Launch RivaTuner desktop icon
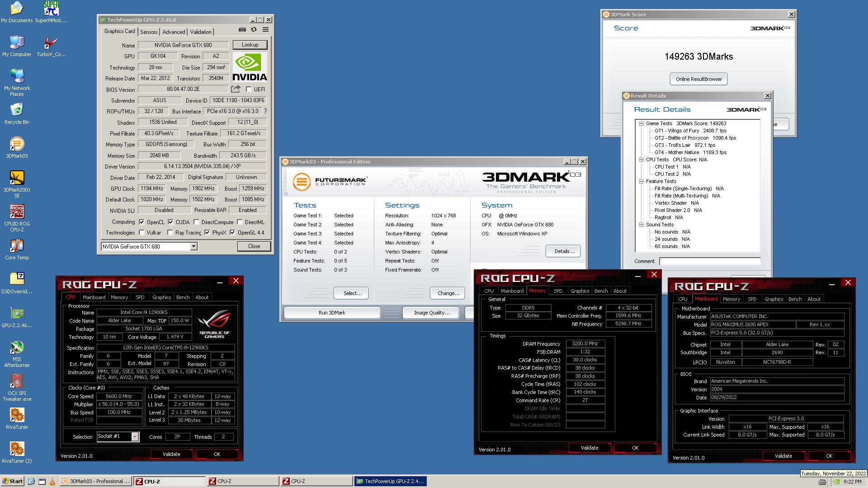 (17, 419)
